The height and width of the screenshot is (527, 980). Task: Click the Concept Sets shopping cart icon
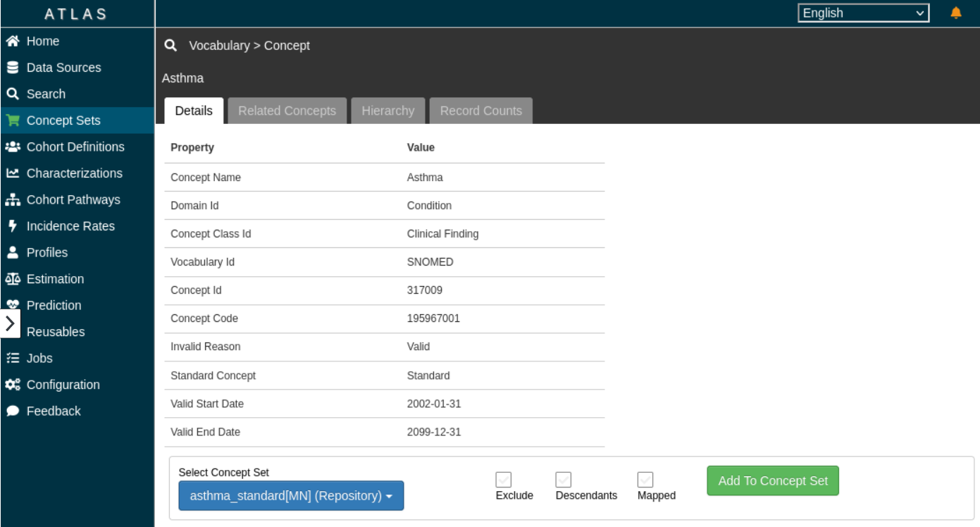12,120
